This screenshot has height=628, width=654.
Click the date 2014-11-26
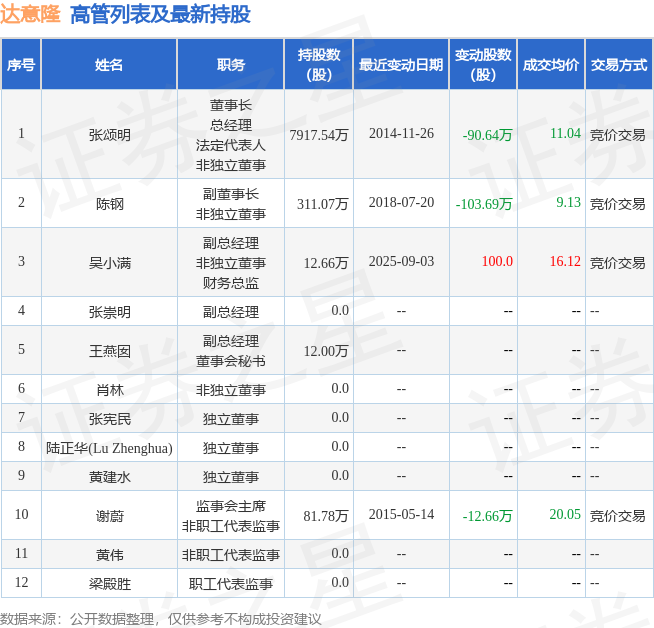[401, 133]
